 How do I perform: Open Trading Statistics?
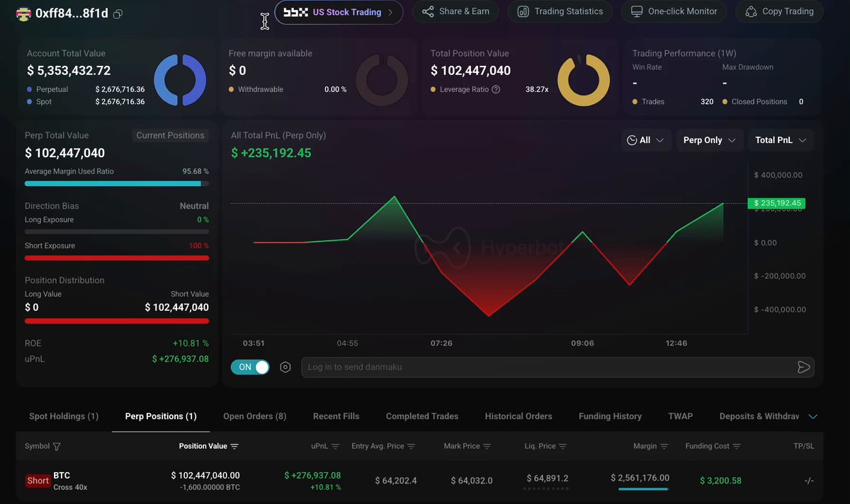(x=560, y=11)
